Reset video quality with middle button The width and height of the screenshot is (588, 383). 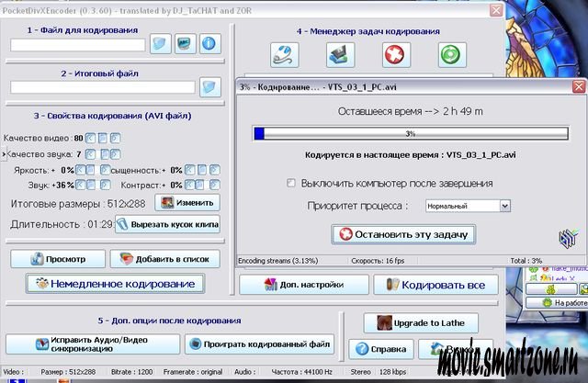(102, 139)
